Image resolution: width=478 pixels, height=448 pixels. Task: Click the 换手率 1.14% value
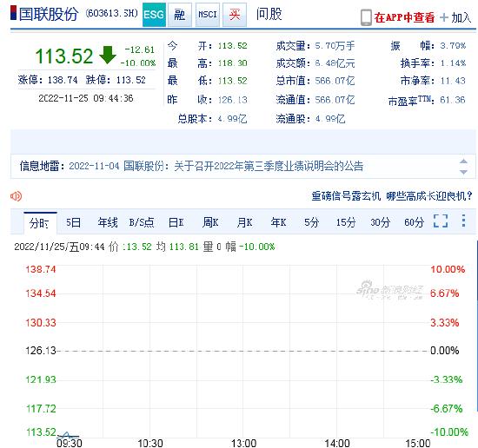[453, 63]
